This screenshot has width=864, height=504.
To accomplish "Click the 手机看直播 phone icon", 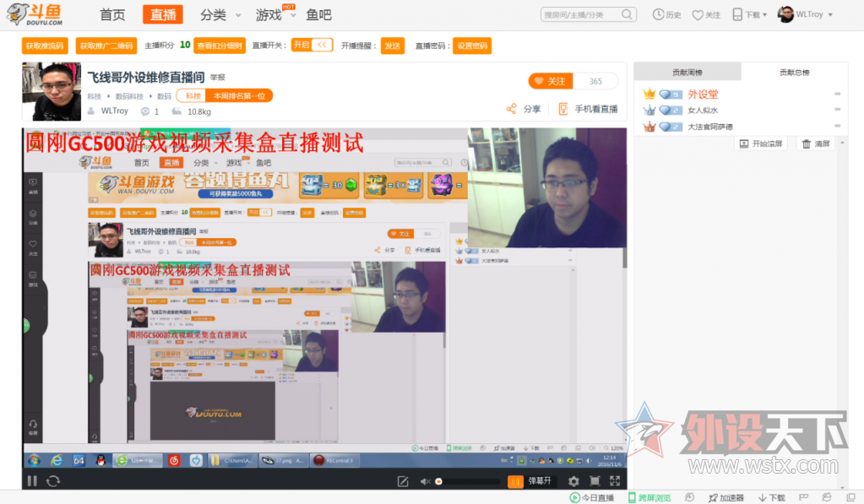I will pyautogui.click(x=562, y=109).
